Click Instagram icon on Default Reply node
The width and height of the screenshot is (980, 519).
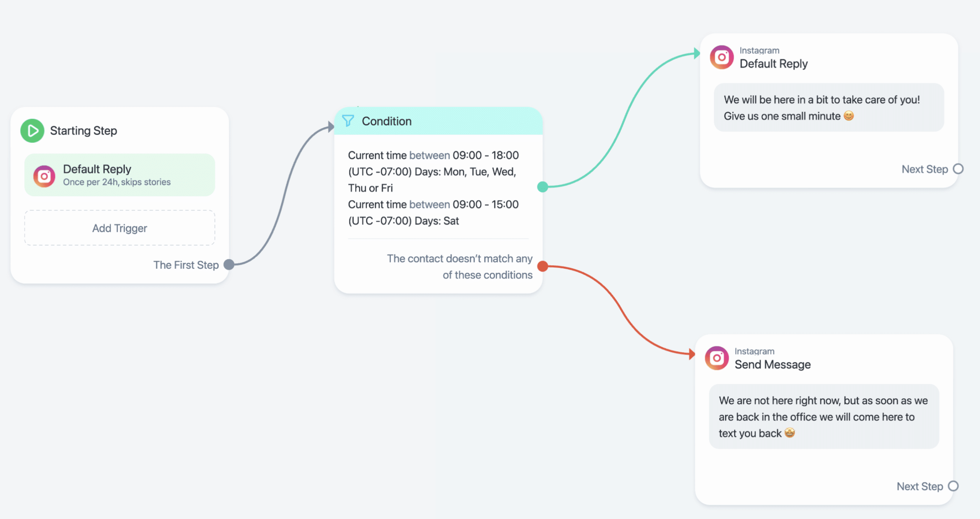point(722,57)
